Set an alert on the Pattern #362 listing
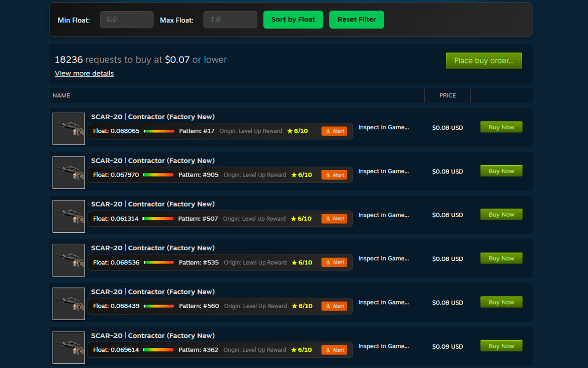Screen dimensions: 588x368 pyautogui.click(x=334, y=350)
